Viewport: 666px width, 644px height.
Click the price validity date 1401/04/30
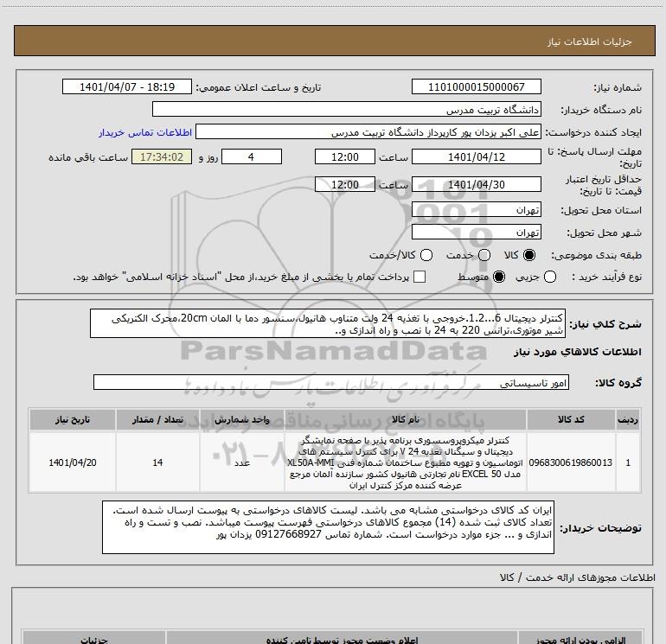(x=476, y=184)
